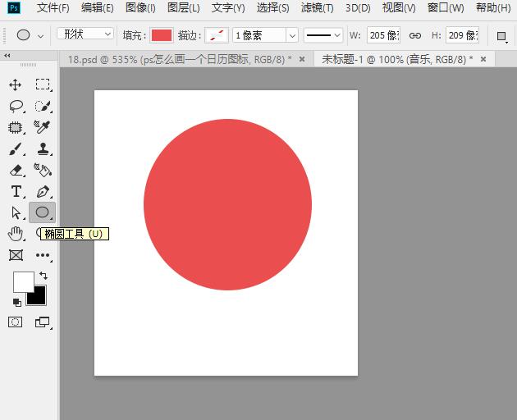Activate the Eraser tool
The height and width of the screenshot is (420, 517).
click(16, 170)
